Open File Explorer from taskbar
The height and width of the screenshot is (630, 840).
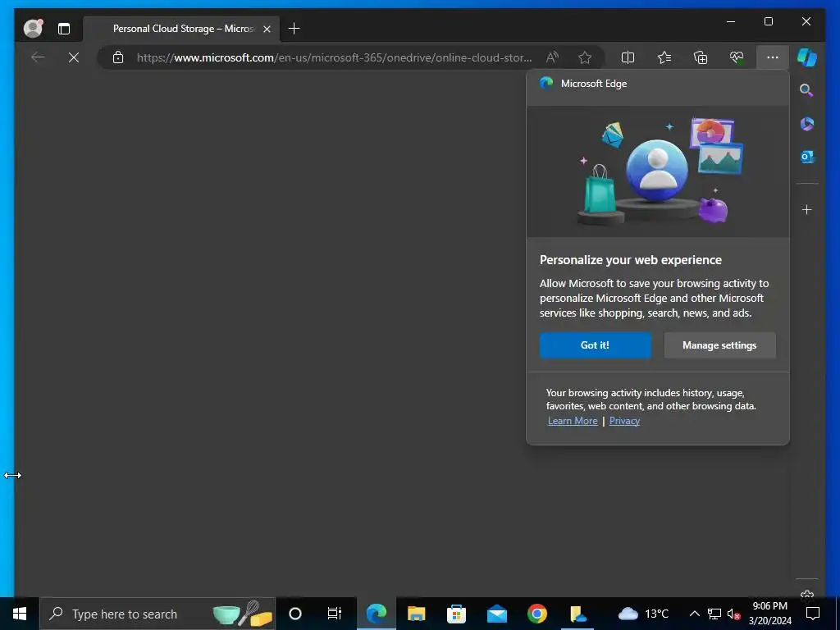(x=416, y=614)
